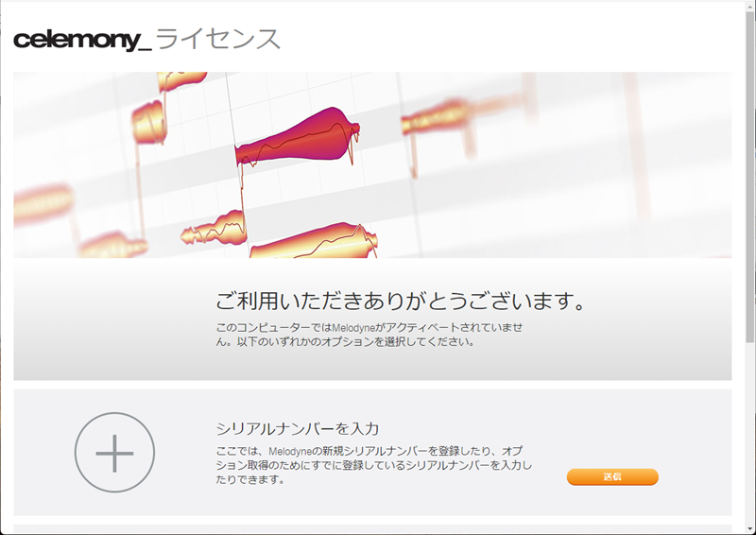756x535 pixels.
Task: Click the vertical scrollbar thumb
Action: pos(750,176)
